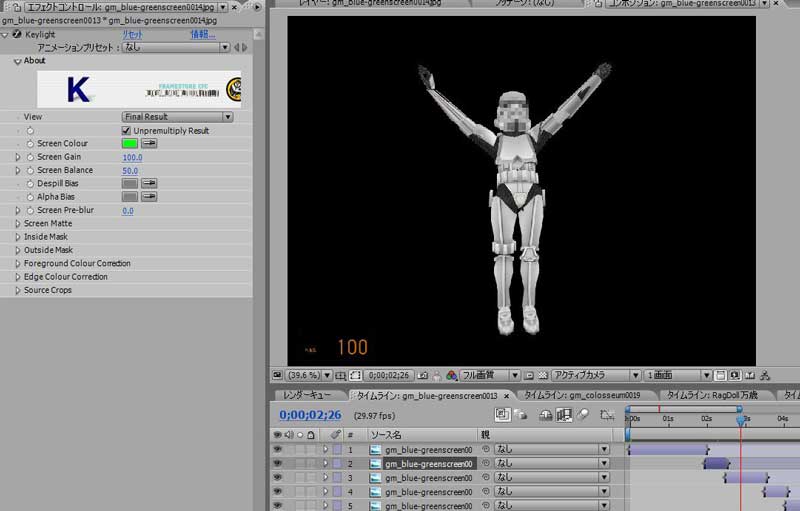Toggle the Unpremultiply Result stopwatch
The image size is (800, 511).
(x=30, y=131)
